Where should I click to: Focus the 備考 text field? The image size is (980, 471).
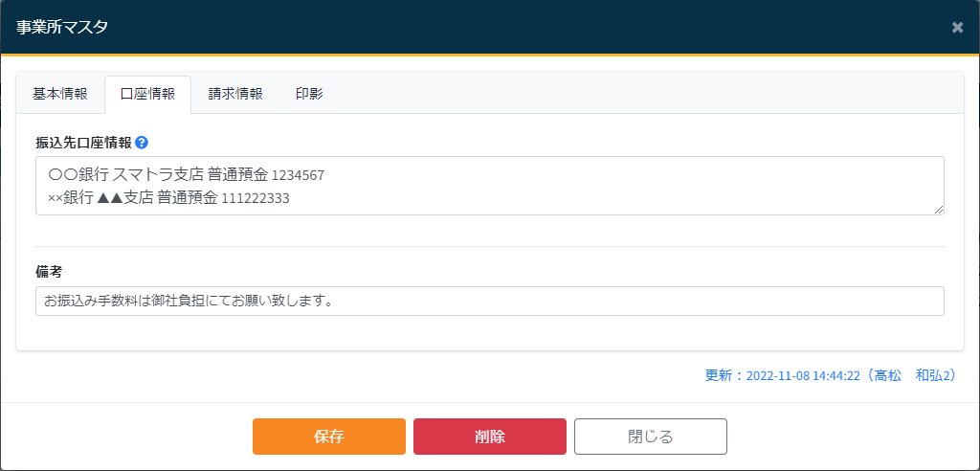click(x=489, y=301)
